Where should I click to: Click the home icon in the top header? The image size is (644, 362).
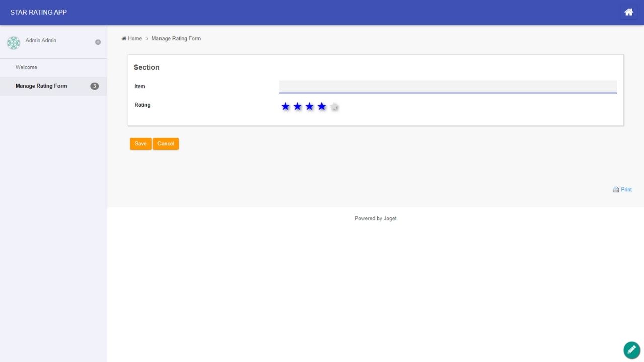pyautogui.click(x=628, y=12)
